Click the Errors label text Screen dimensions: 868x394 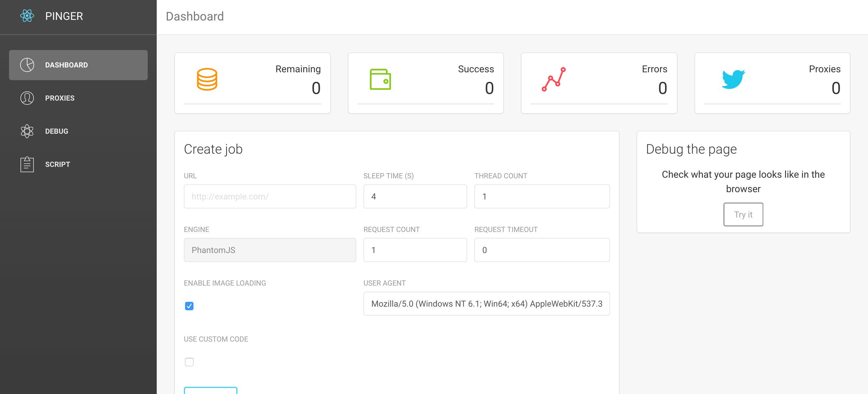point(654,69)
